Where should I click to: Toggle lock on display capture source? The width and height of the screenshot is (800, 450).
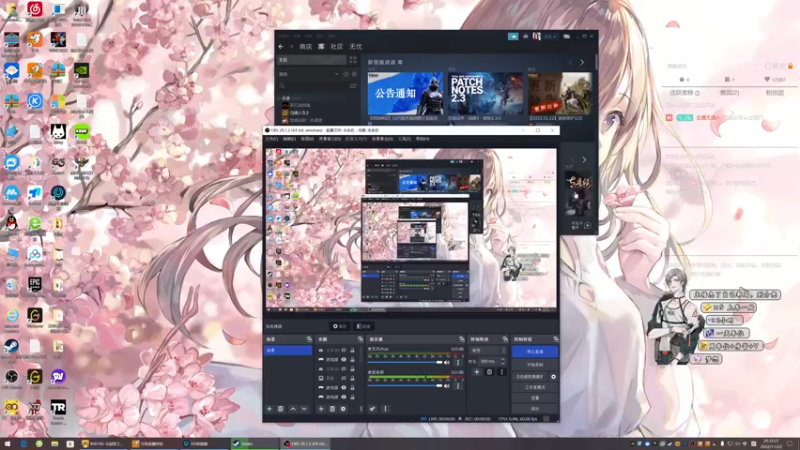[x=352, y=378]
